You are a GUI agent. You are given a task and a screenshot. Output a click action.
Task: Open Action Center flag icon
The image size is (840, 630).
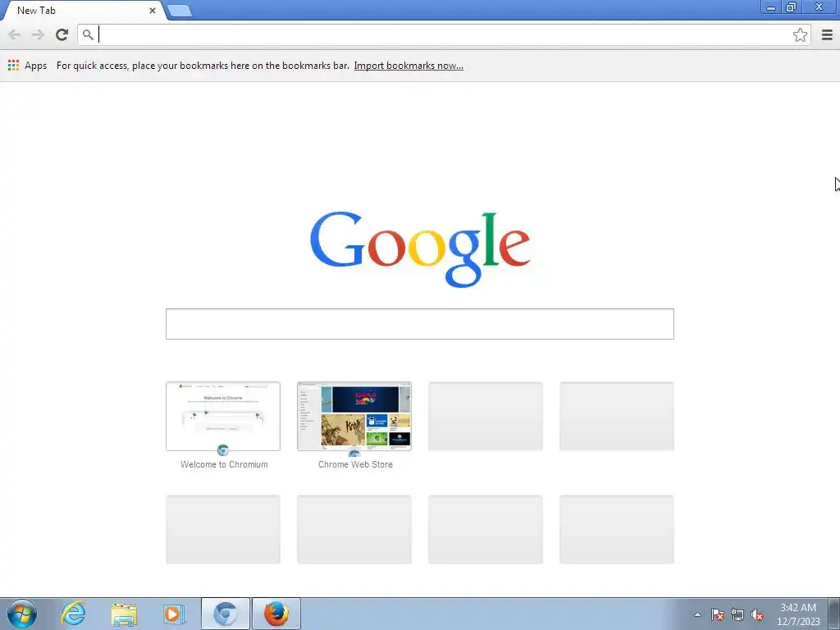point(717,614)
